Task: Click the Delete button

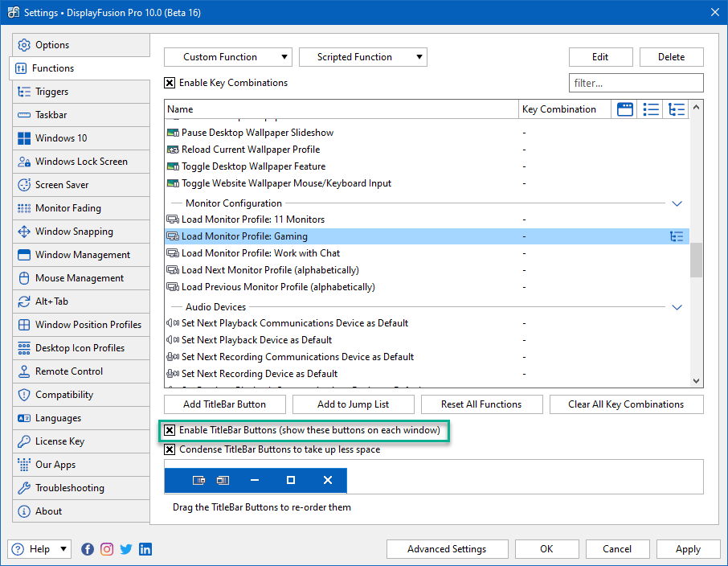Action: pos(672,57)
